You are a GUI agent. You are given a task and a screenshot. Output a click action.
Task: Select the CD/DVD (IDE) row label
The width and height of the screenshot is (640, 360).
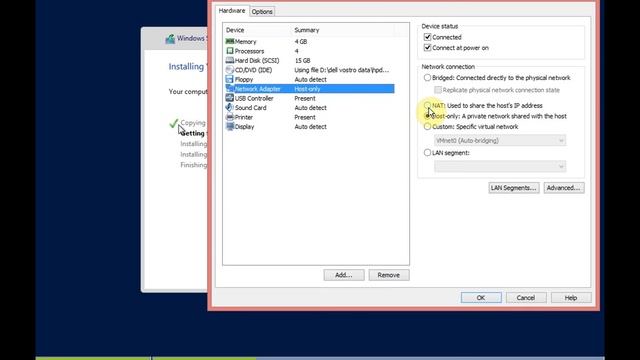click(x=253, y=70)
